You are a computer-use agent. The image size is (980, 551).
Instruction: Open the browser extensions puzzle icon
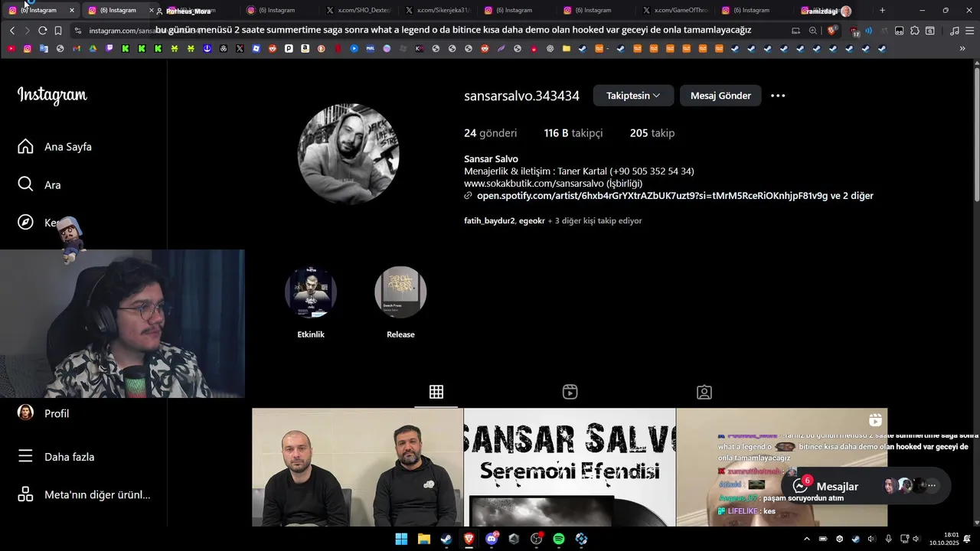(914, 31)
